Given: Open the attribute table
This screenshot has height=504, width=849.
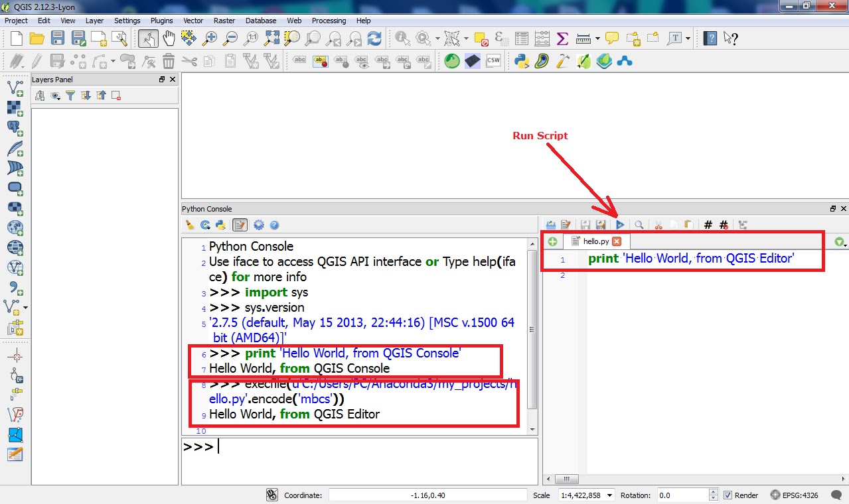Looking at the screenshot, I should click(522, 38).
